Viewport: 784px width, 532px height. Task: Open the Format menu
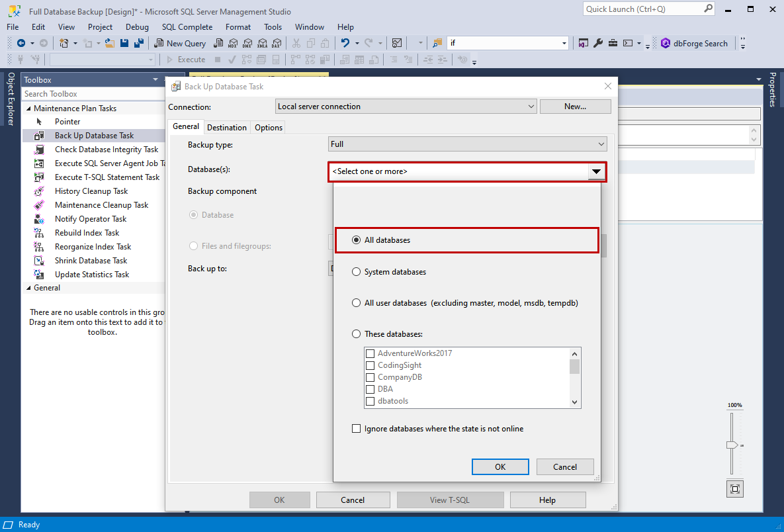tap(238, 27)
